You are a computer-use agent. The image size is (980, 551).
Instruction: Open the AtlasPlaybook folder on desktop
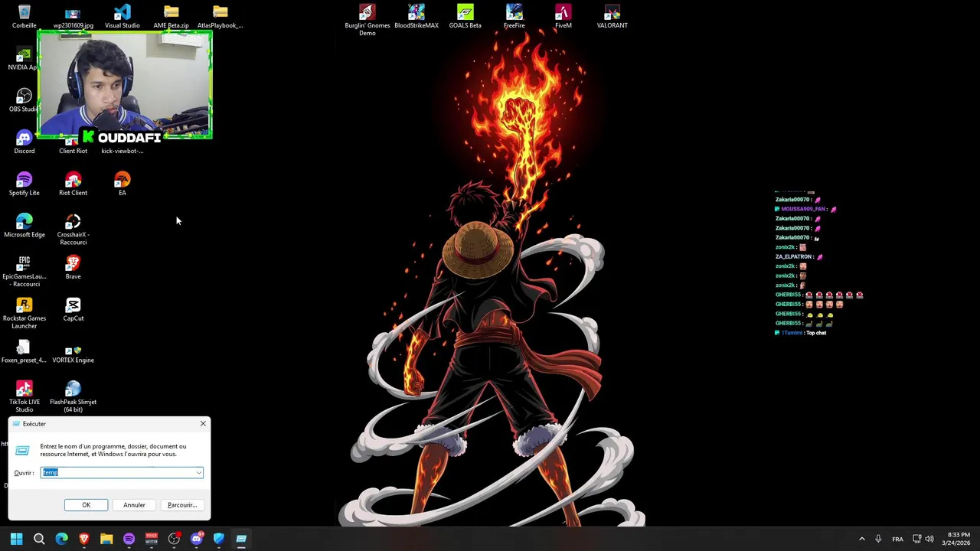tap(220, 16)
